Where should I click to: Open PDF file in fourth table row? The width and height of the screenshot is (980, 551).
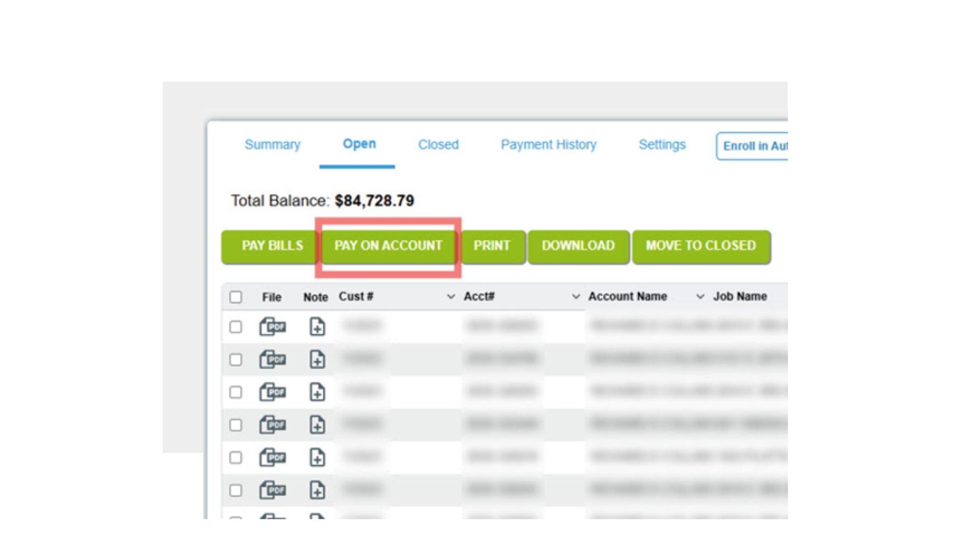pos(273,424)
